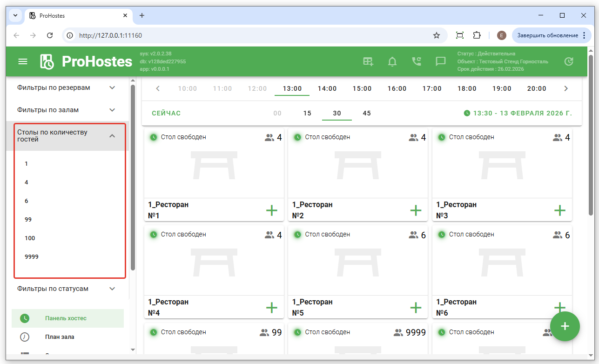Expand Фильтры по резервам section
This screenshot has height=364, width=599.
(67, 88)
